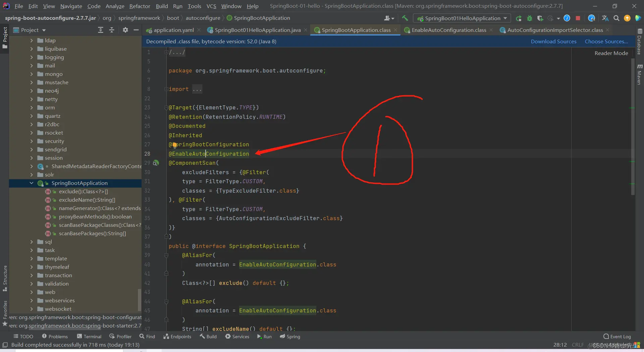644x352 pixels.
Task: Click the intention lightbulb at line 27
Action: (174, 145)
